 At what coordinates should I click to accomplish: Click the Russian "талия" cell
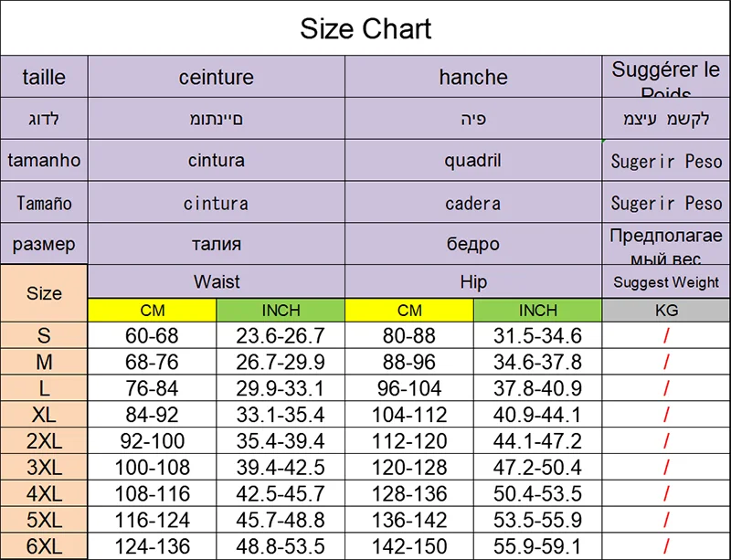(x=216, y=244)
